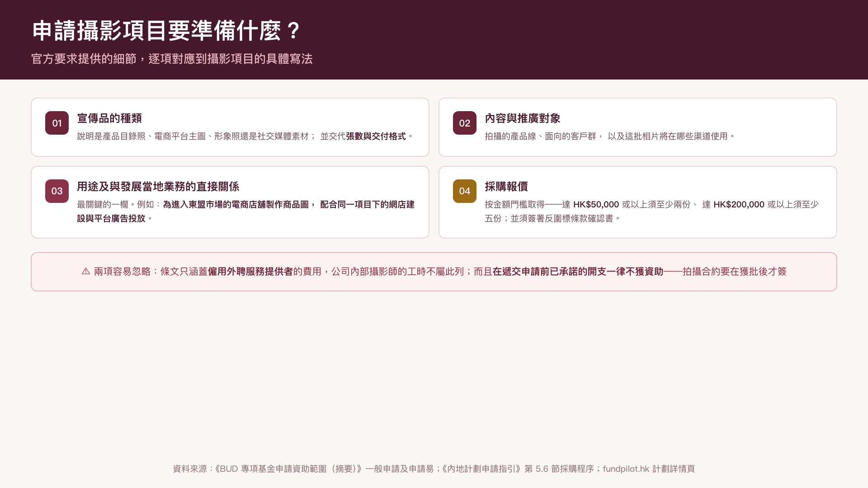Click the heading 採購報價

coord(506,187)
